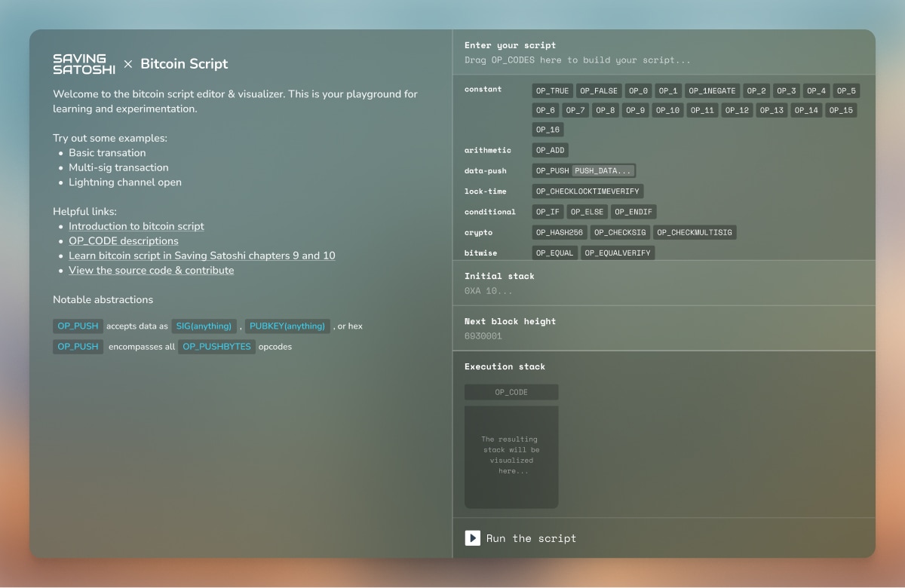
Task: Click the Run the script play icon
Action: click(472, 537)
